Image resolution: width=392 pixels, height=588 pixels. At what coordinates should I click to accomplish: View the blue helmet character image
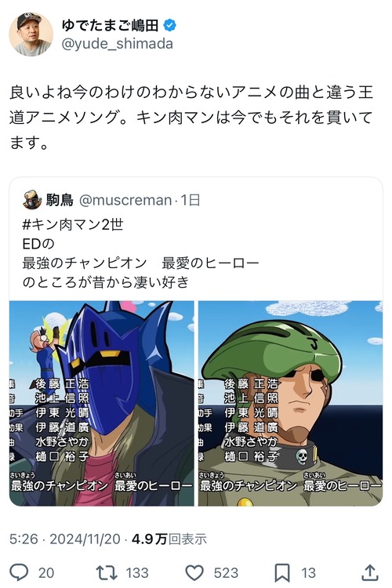(102, 403)
